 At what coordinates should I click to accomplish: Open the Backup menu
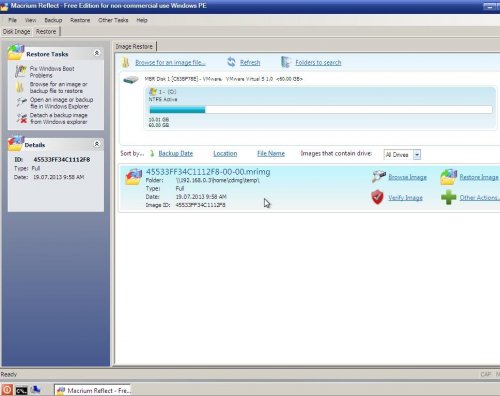(53, 20)
